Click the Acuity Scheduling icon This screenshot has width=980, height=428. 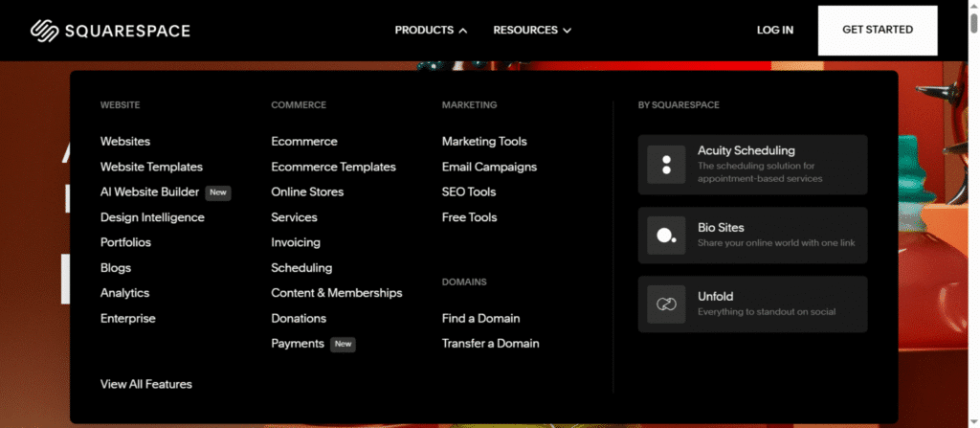(666, 165)
